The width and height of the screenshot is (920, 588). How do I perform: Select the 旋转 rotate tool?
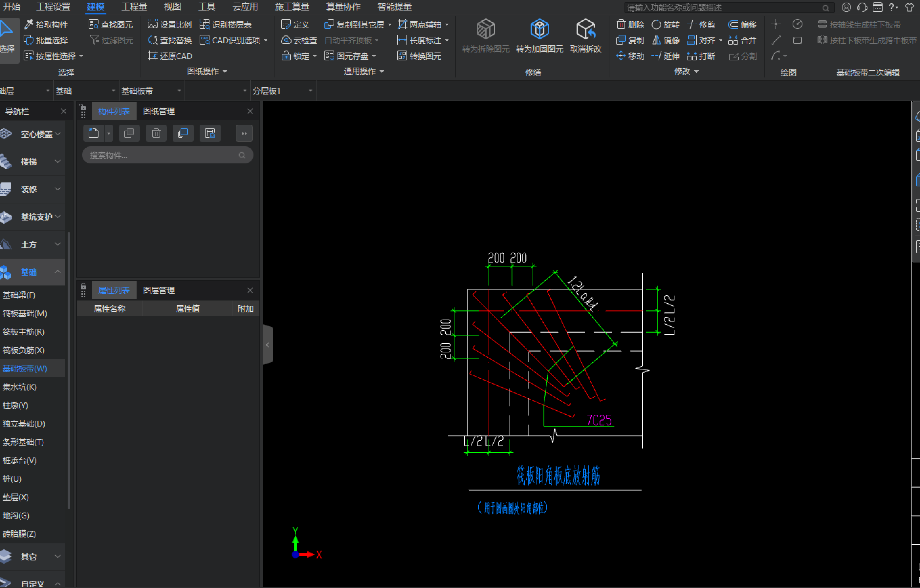point(665,24)
